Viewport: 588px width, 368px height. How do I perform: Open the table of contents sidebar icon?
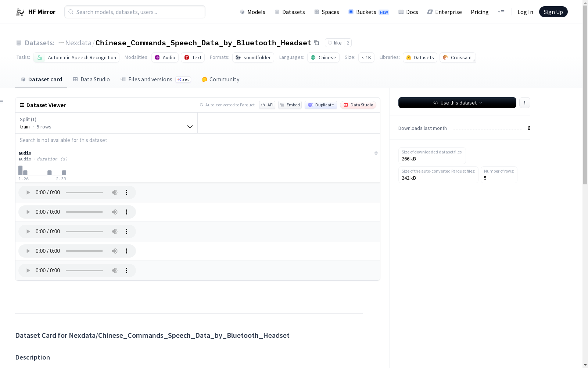(2, 102)
